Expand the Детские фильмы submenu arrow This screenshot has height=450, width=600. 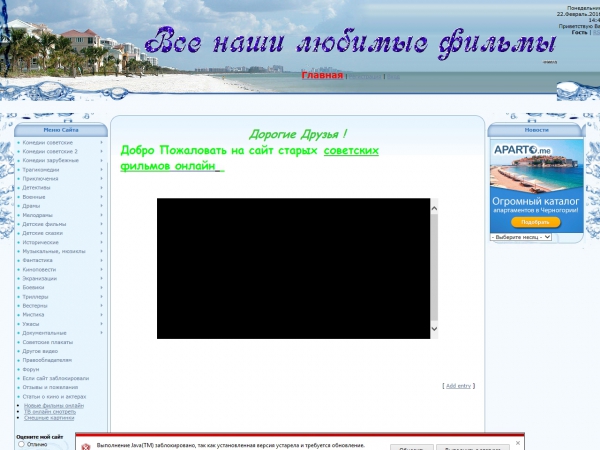pyautogui.click(x=101, y=224)
